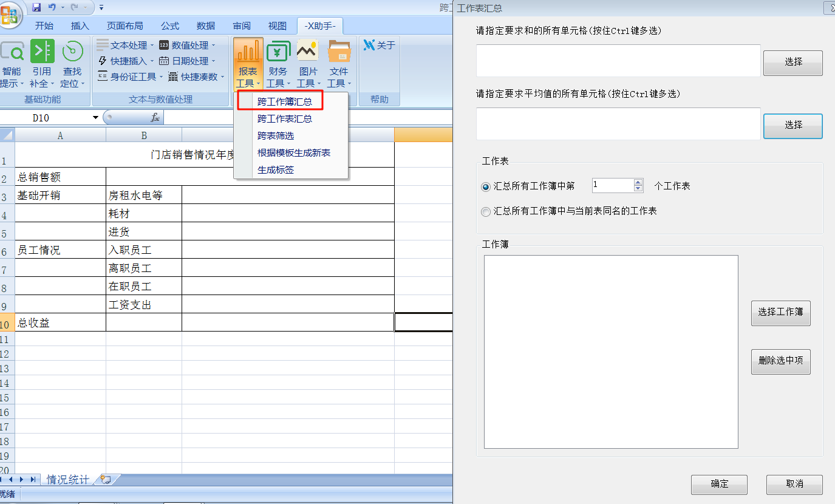The image size is (835, 504).
Task: Open the Quick Access Toolbar customize arrow
Action: pyautogui.click(x=101, y=8)
